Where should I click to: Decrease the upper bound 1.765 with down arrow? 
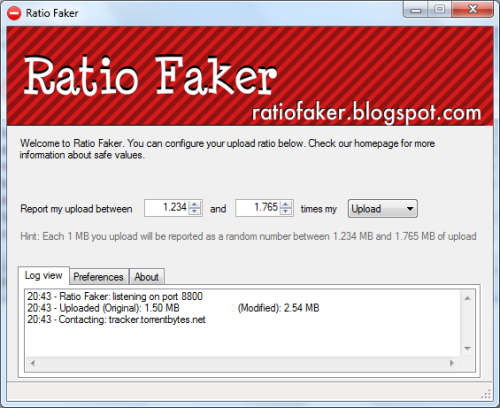click(x=286, y=212)
